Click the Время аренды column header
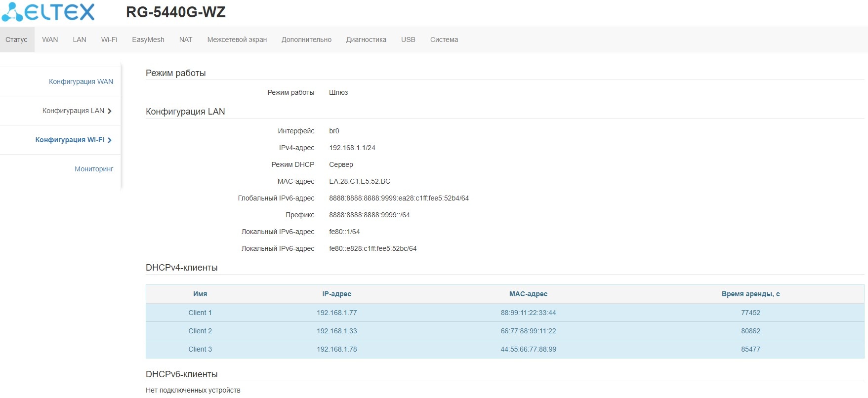 750,294
